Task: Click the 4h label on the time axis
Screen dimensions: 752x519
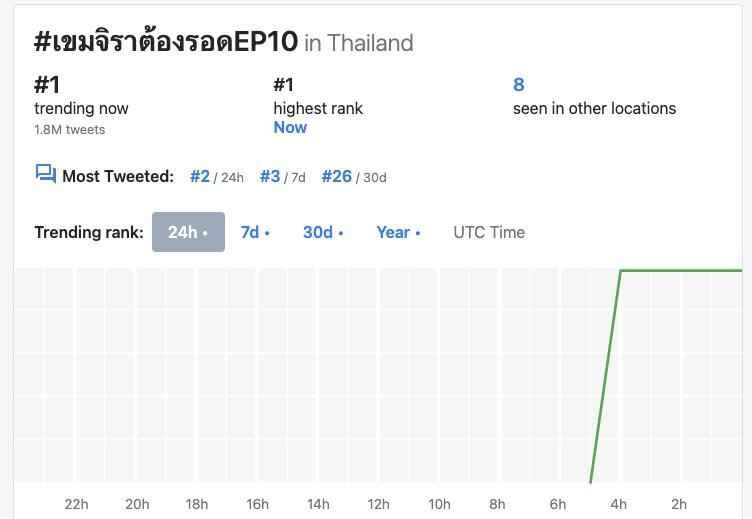Action: pos(619,504)
